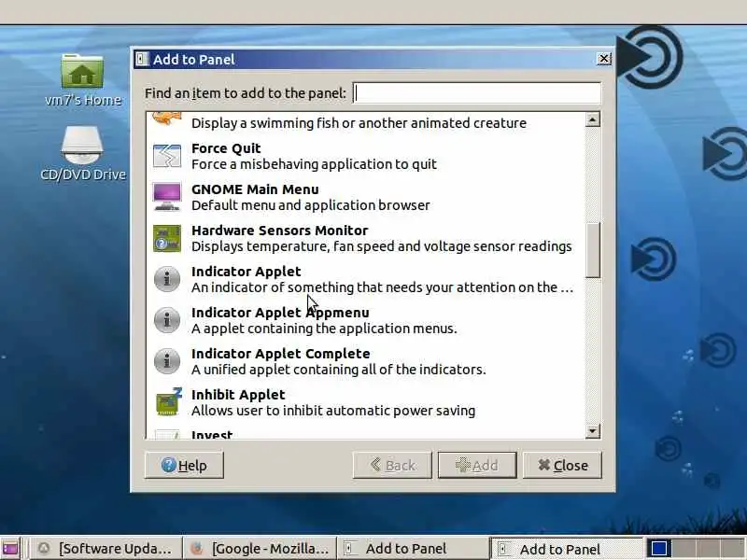This screenshot has width=747, height=560.
Task: Choose the Invest entry at list bottom
Action: [212, 434]
